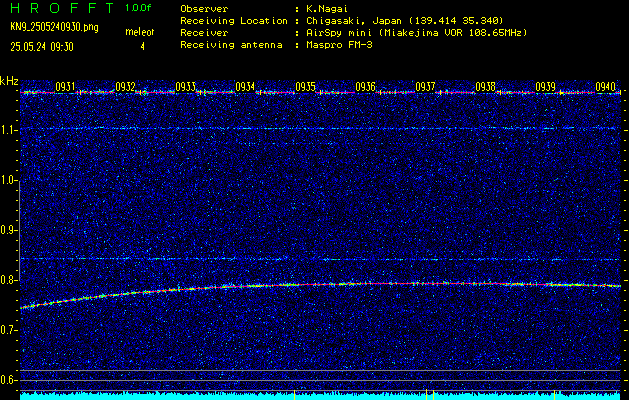The height and width of the screenshot is (400, 629).
Task: Click the 1.0 kHz axis label
Action: 8,180
